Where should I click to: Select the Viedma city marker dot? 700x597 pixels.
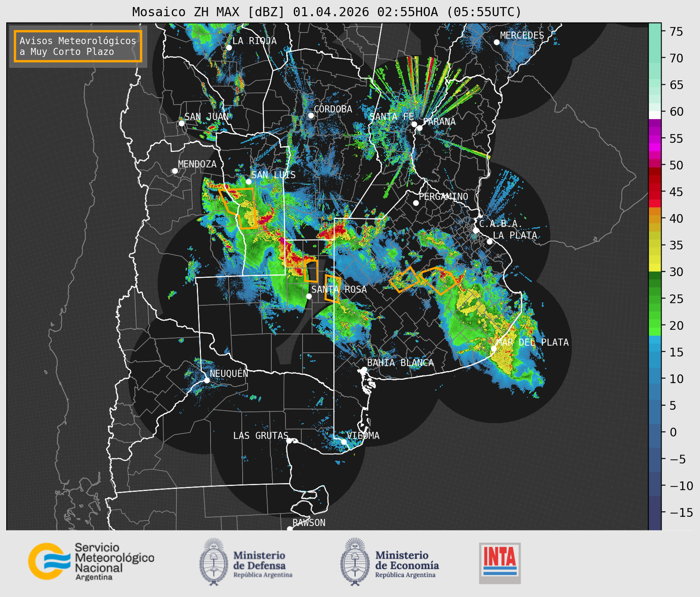point(344,442)
